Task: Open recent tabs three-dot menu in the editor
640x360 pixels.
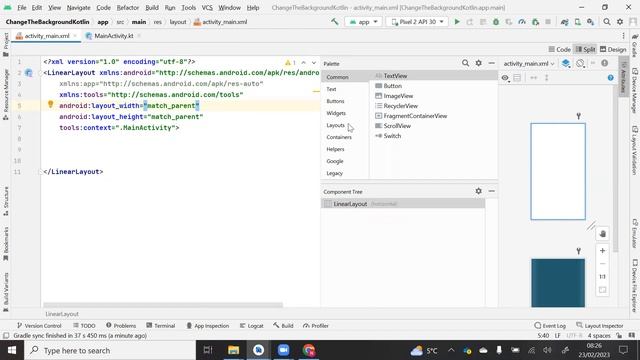Action: click(623, 36)
